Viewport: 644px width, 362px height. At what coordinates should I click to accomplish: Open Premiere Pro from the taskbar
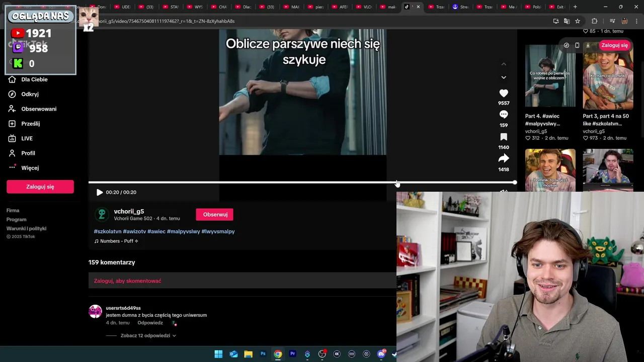click(x=292, y=354)
